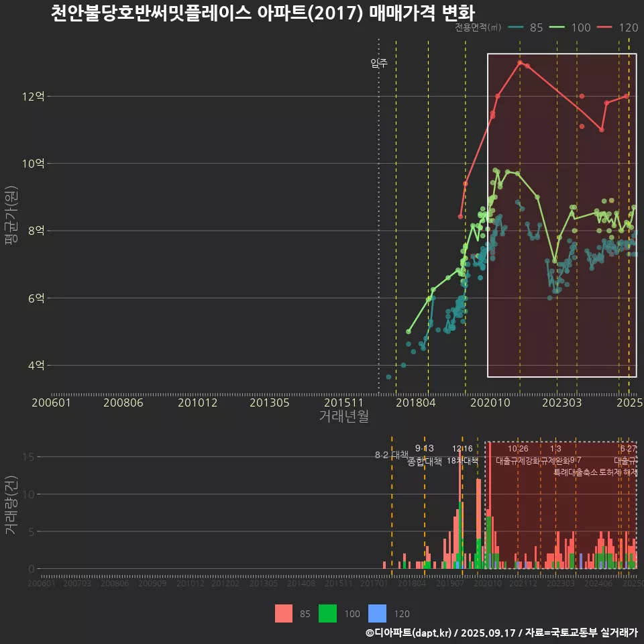Screen dimensions: 644x644
Task: Click 201511 on the price chart x-axis
Action: (343, 402)
